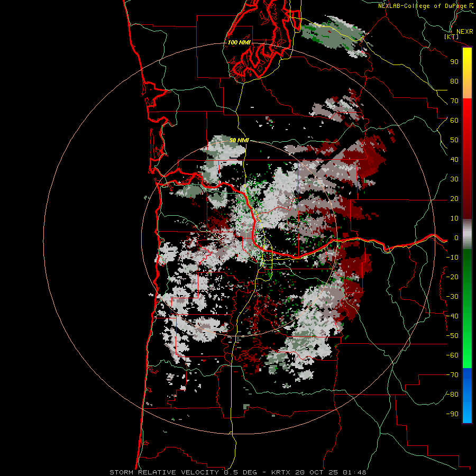The width and height of the screenshot is (476, 476).
Task: Select the positive 70 scale value
Action: [x=454, y=101]
